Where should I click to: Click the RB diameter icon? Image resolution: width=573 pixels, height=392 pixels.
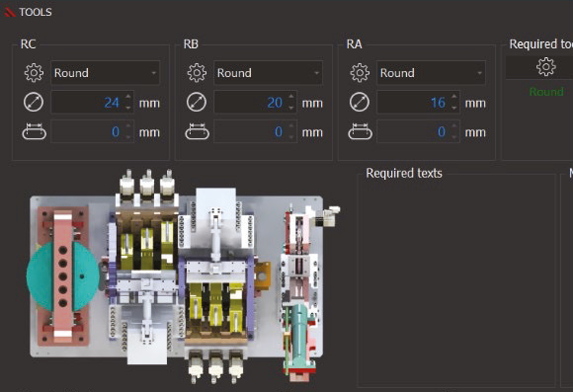click(x=197, y=103)
